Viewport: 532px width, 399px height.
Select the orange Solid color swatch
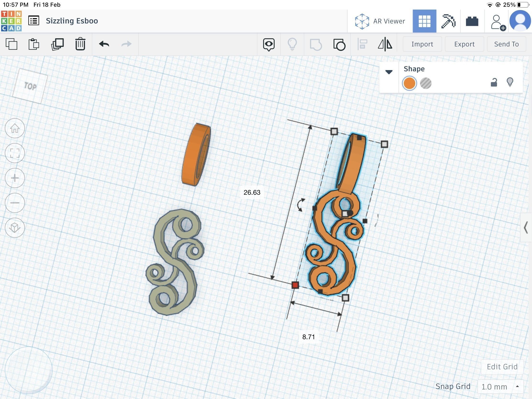(409, 83)
